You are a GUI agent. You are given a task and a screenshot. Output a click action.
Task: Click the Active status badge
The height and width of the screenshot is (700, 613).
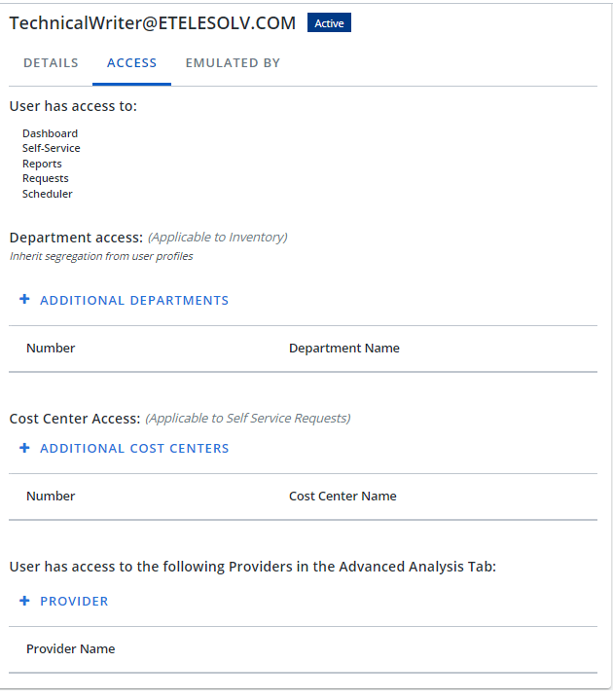329,22
